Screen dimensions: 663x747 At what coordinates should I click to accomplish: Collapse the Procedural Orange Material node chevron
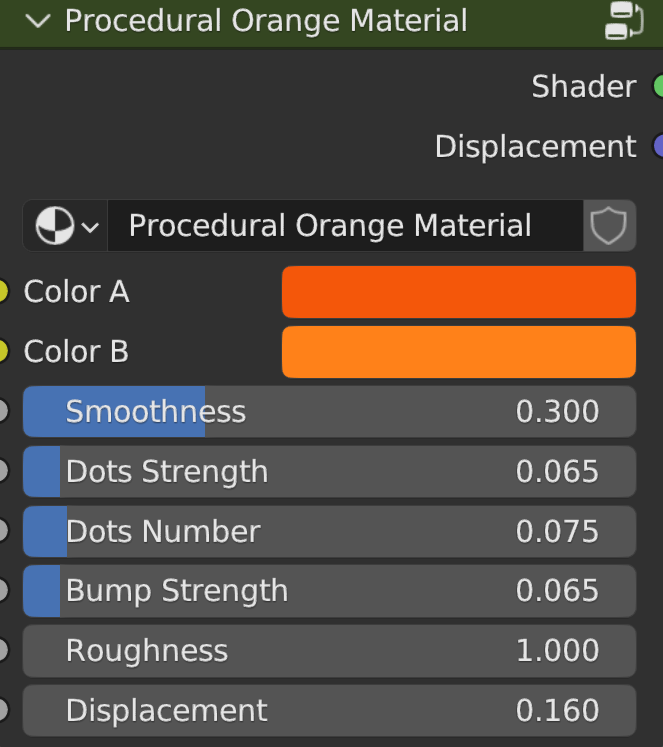[x=39, y=22]
